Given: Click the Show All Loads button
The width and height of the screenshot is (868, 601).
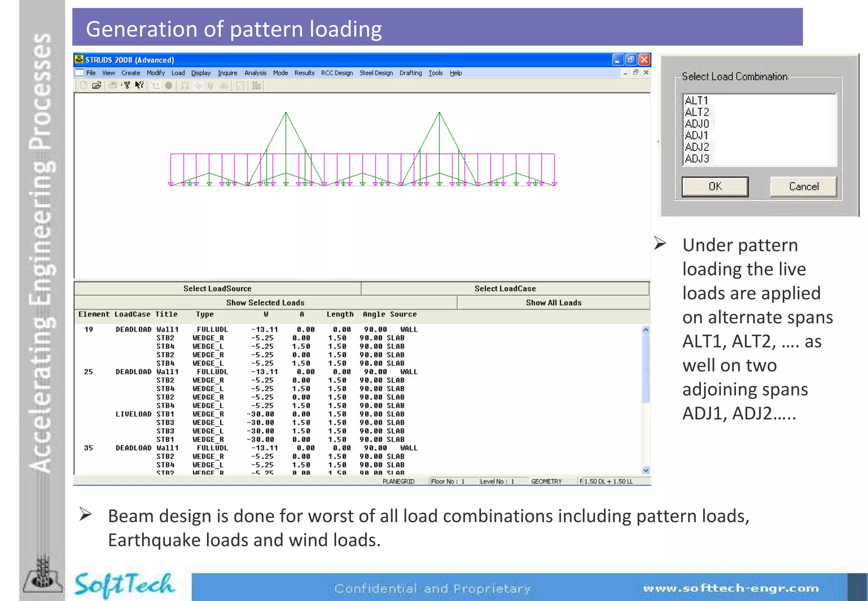Looking at the screenshot, I should (554, 303).
